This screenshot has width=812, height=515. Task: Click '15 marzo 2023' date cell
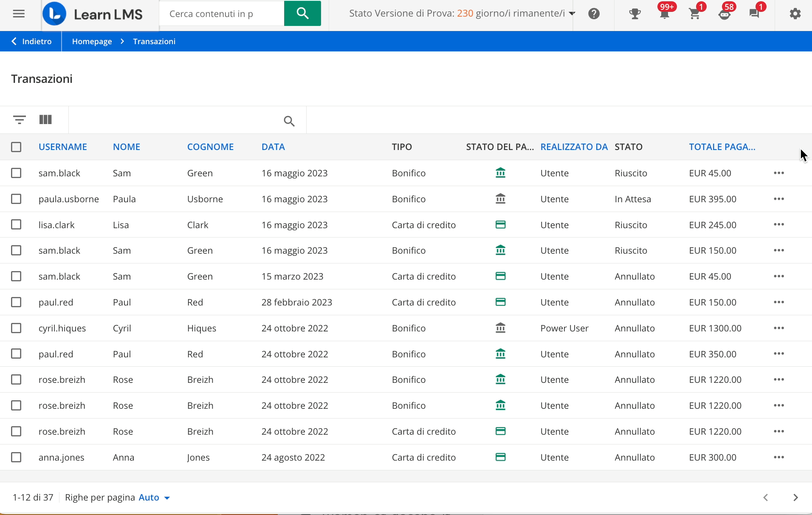coord(293,276)
